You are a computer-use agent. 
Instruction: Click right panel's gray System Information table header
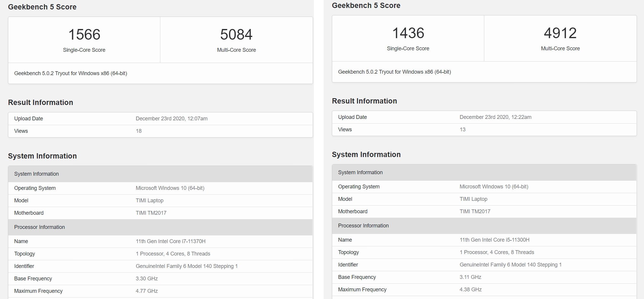click(484, 172)
